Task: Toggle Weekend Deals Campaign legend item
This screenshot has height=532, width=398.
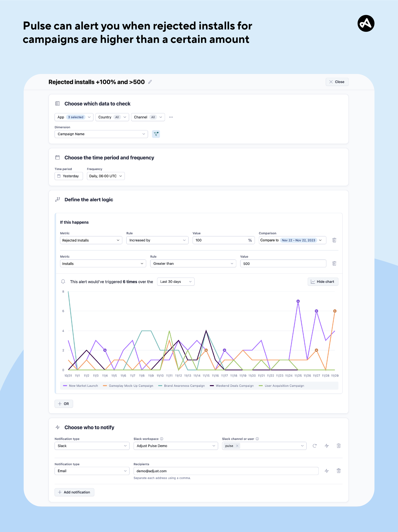Action: [232, 386]
